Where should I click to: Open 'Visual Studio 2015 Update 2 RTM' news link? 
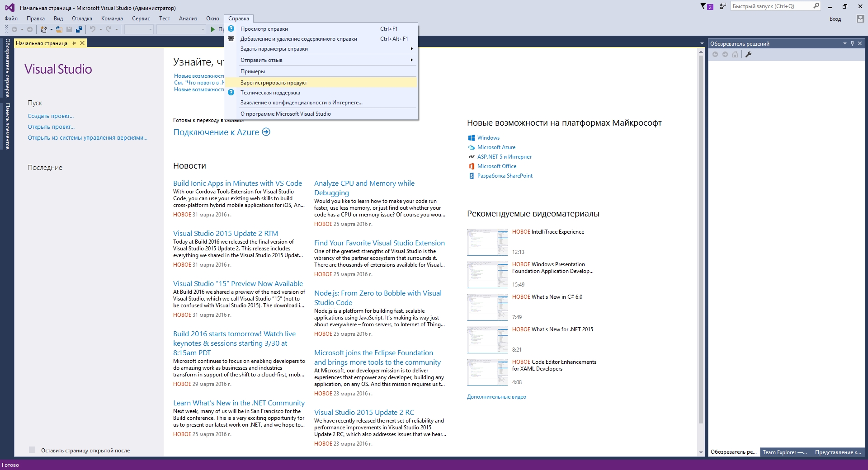pos(226,234)
